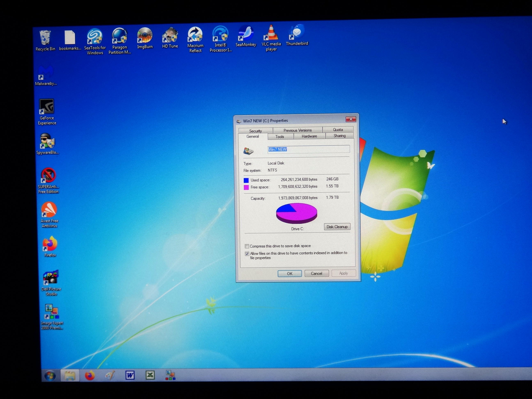Open Intel Processor utility shortcut

221,39
